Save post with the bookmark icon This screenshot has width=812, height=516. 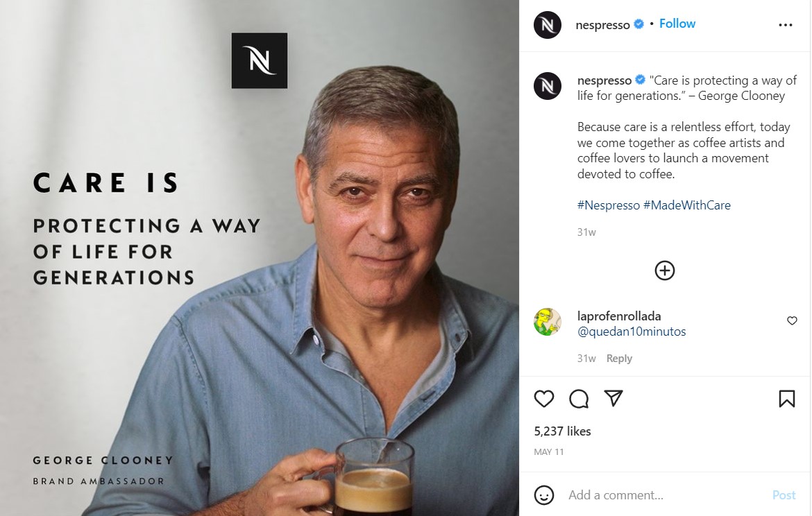click(786, 399)
